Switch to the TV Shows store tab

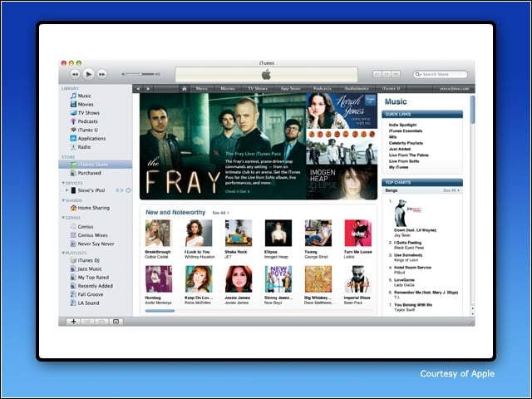[x=258, y=89]
